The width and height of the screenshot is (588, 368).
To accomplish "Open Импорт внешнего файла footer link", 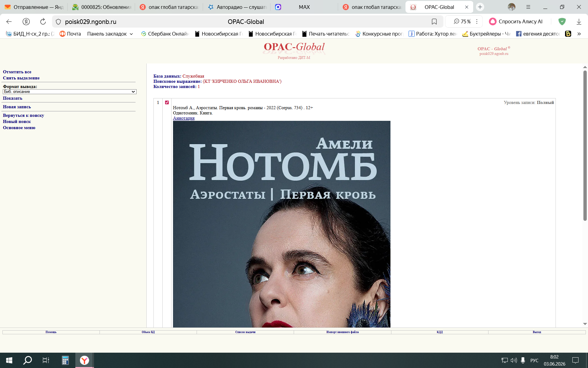I will click(x=342, y=332).
